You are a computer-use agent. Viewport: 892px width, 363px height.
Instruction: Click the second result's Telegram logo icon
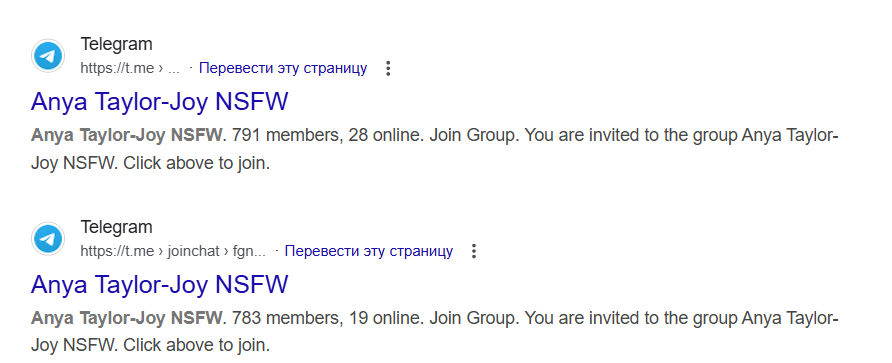[x=48, y=239]
